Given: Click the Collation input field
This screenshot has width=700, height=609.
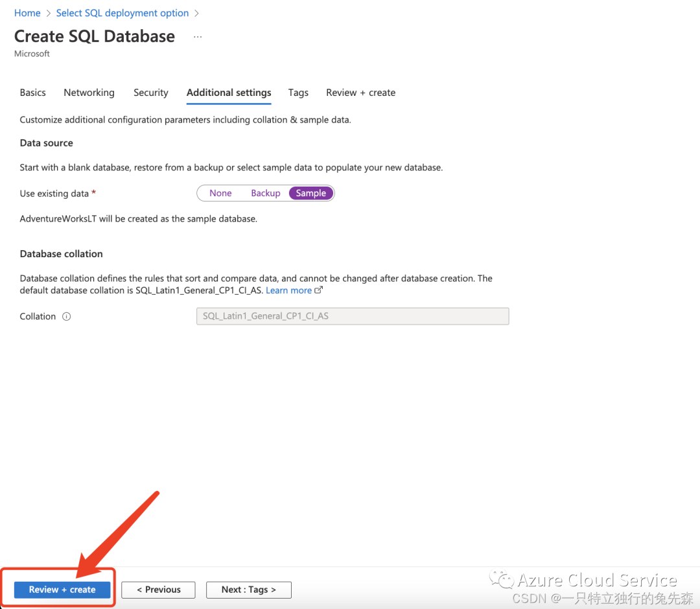Looking at the screenshot, I should pyautogui.click(x=353, y=316).
